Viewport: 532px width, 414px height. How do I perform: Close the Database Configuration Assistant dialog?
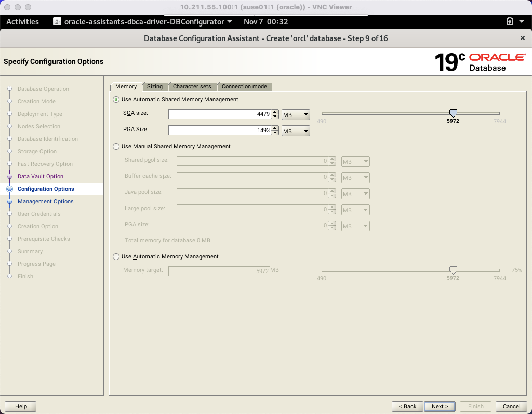(523, 38)
